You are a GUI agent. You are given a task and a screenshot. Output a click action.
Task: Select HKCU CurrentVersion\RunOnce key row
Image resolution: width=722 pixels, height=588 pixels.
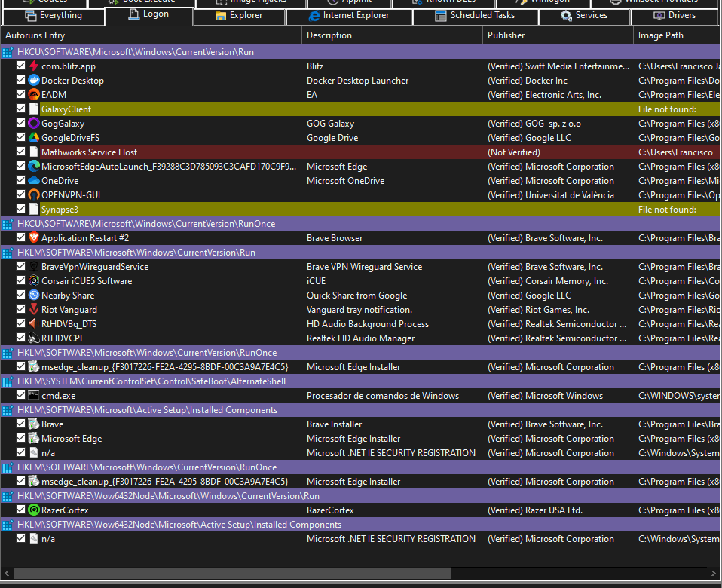click(361, 224)
